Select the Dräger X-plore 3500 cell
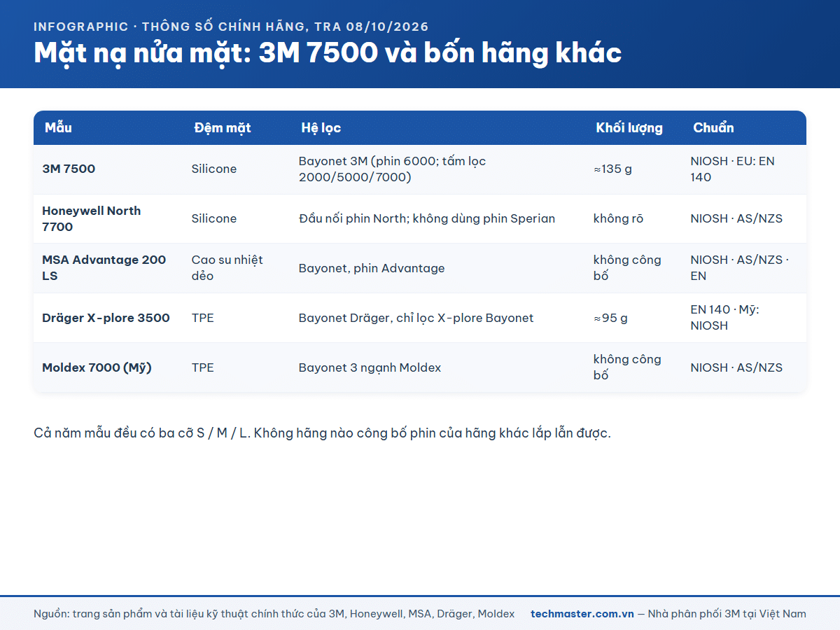Image resolution: width=840 pixels, height=630 pixels. (106, 318)
